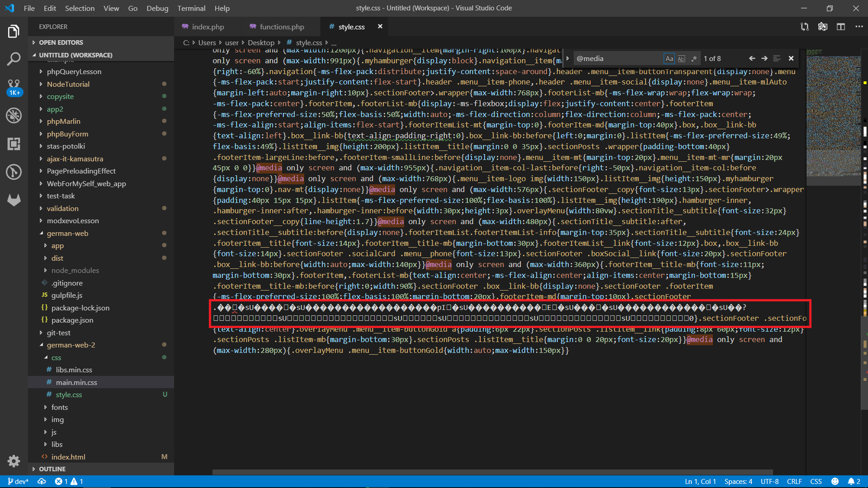Open the Debug view icon
This screenshot has height=488, width=868.
coord(14,115)
